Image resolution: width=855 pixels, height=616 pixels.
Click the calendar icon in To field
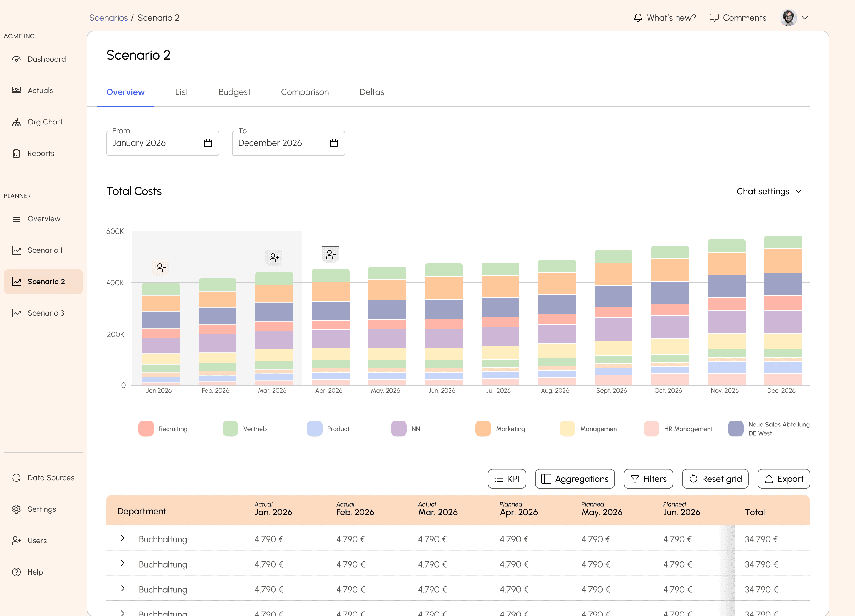[334, 143]
